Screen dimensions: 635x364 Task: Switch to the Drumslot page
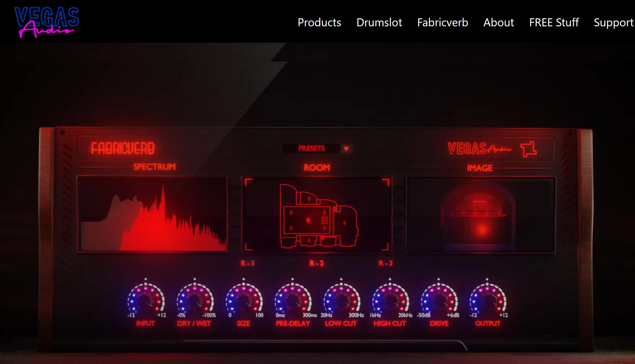[x=379, y=23]
